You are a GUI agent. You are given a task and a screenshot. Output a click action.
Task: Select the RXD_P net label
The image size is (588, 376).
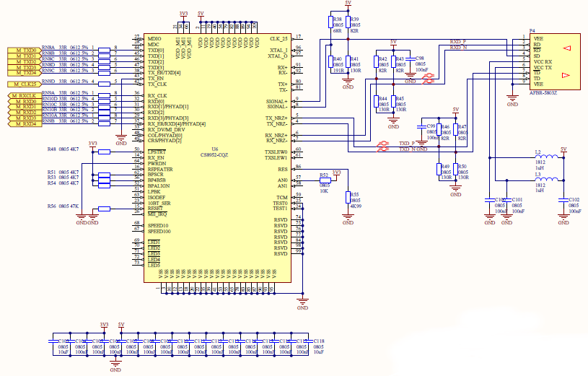click(x=458, y=41)
